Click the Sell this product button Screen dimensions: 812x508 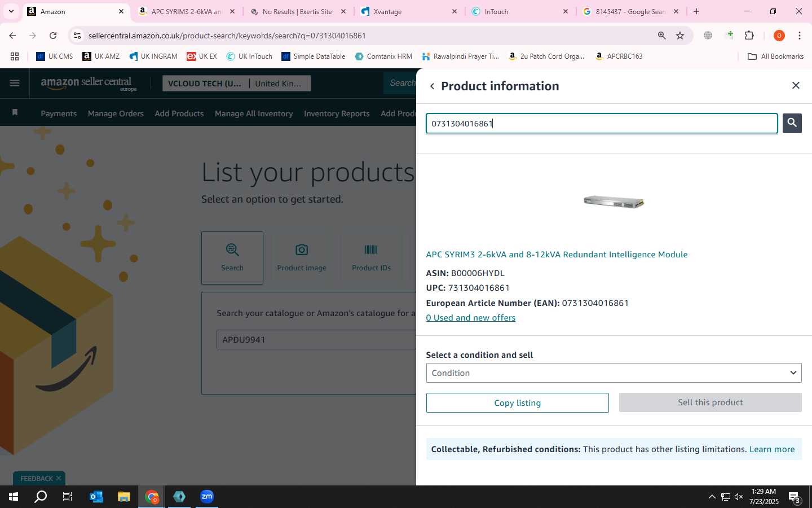click(x=710, y=402)
